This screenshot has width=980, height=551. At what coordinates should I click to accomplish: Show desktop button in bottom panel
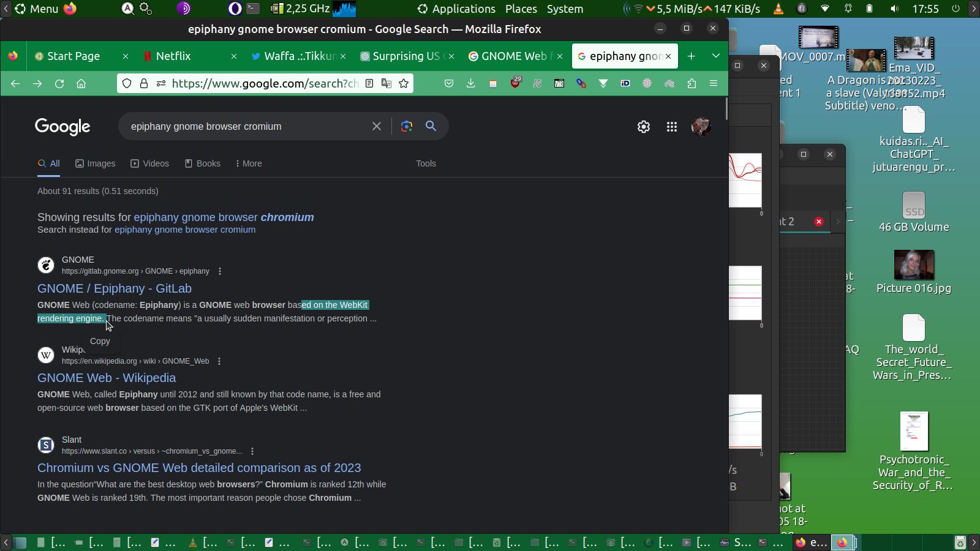tap(20, 542)
